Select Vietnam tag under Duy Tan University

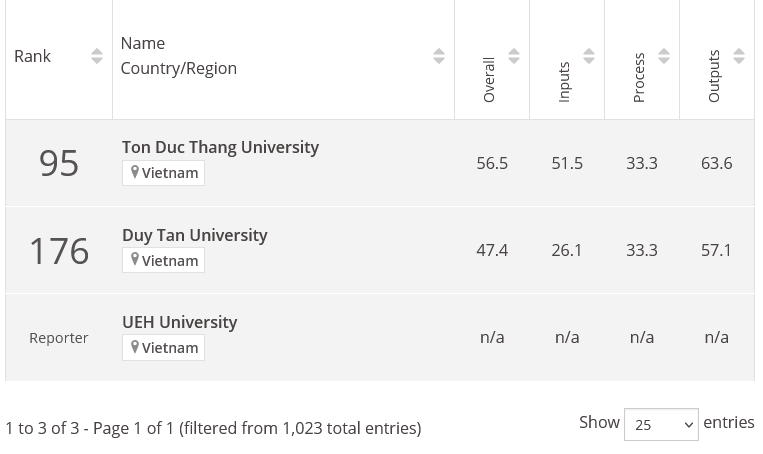coord(164,260)
